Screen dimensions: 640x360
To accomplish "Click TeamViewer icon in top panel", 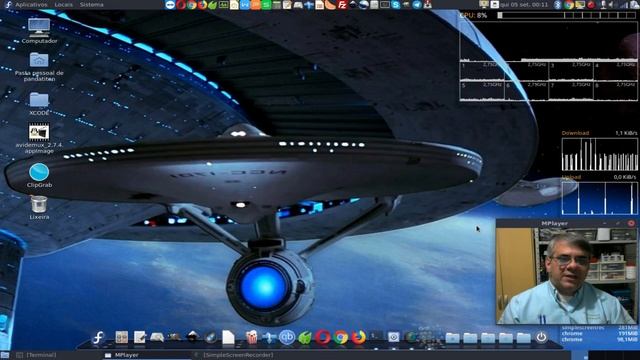I will 170,4.
